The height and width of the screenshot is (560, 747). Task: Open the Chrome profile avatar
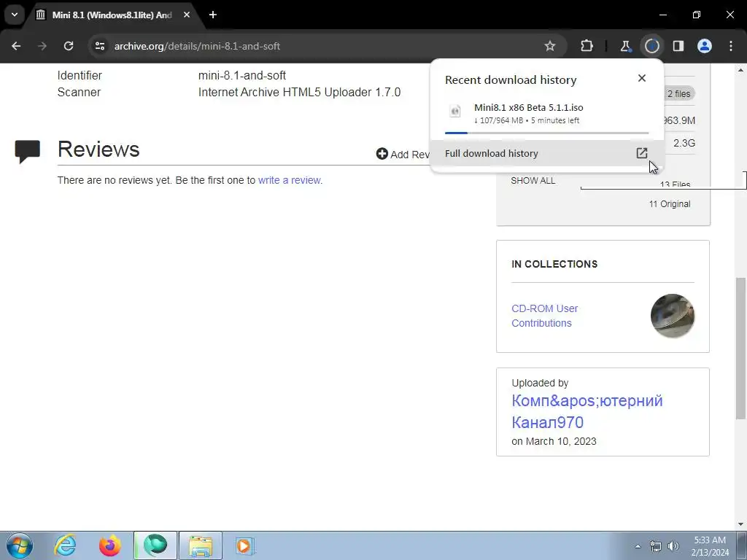click(705, 46)
